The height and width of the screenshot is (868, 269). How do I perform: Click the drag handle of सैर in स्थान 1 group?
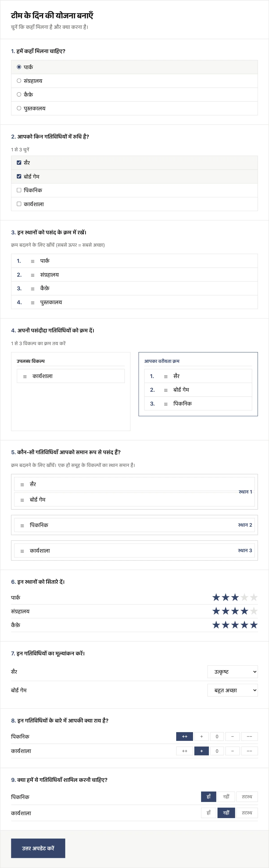22,485
